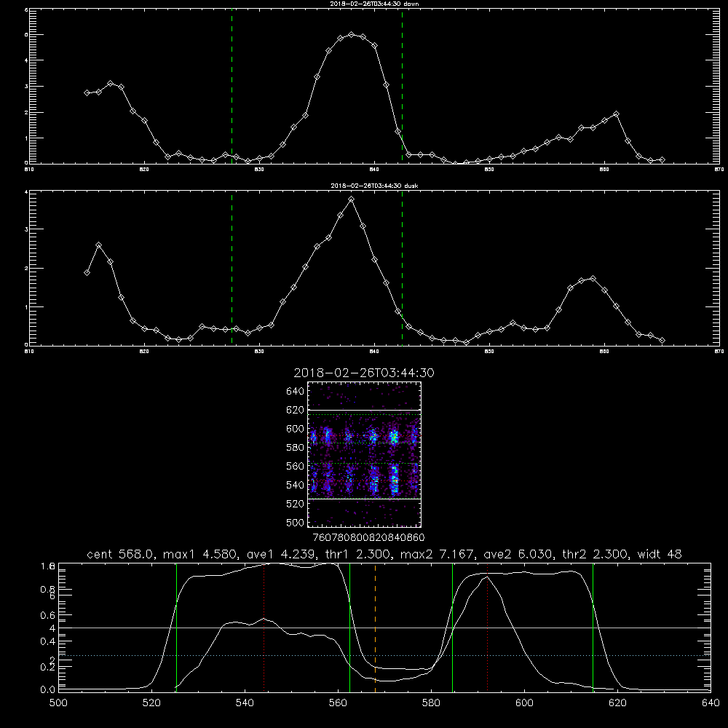Image resolution: width=728 pixels, height=728 pixels.
Task: Click the 'widt 48' value
Action: pyautogui.click(x=660, y=554)
